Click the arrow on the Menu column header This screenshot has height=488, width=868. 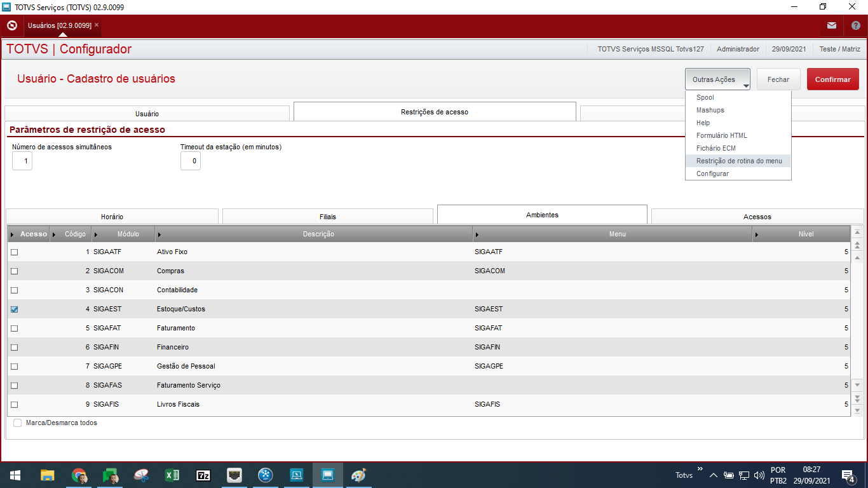477,234
